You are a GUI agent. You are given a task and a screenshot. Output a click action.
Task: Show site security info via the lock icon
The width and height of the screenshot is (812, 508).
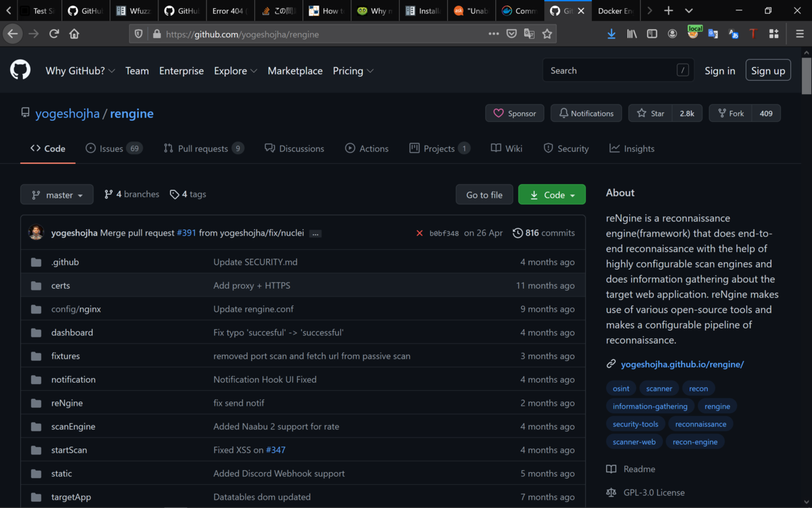pyautogui.click(x=157, y=34)
